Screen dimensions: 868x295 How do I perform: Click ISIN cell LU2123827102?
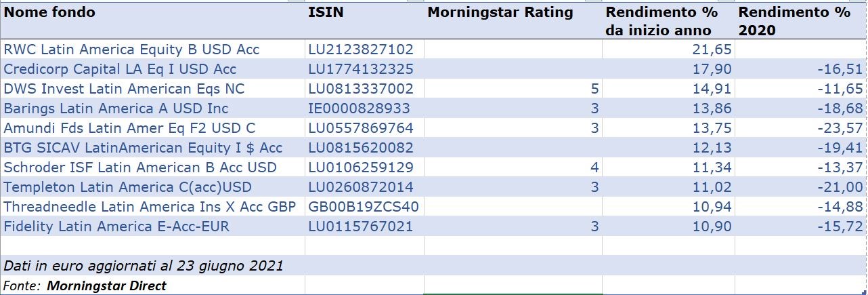click(x=360, y=50)
